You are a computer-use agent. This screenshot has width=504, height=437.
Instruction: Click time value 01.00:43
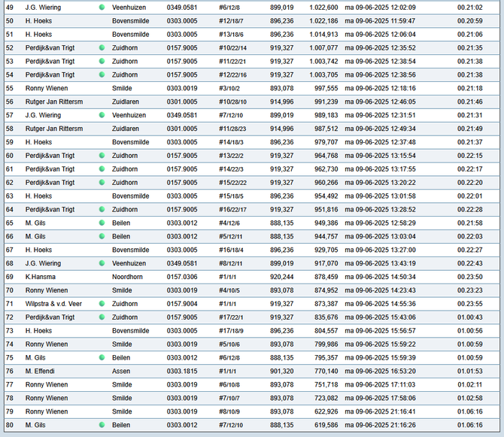[470, 317]
